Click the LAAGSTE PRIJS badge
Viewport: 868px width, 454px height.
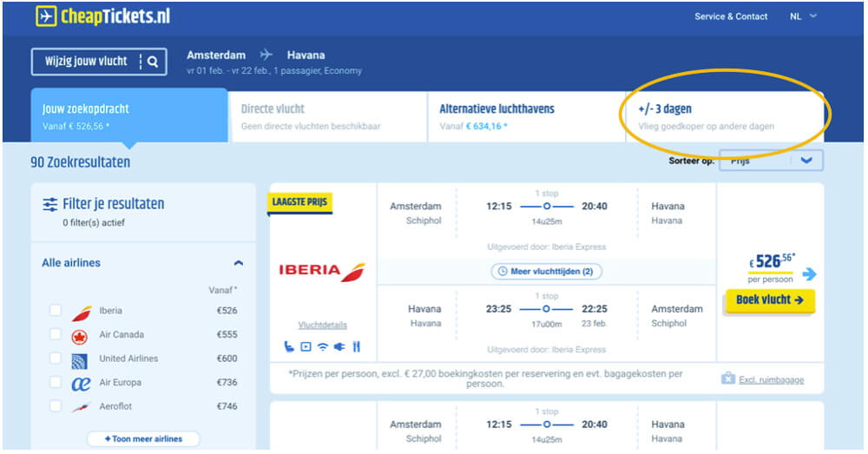tap(299, 202)
